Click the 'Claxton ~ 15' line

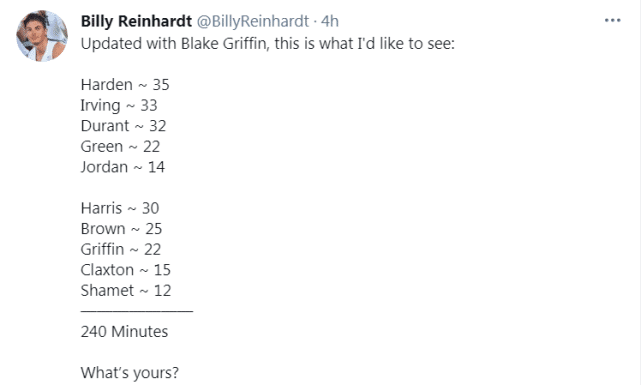tap(126, 270)
